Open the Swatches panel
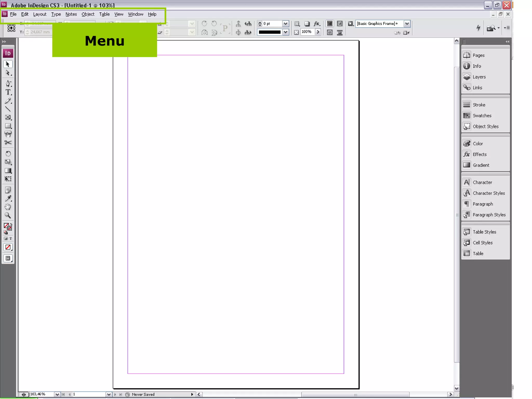This screenshot has width=532, height=399. tap(485, 116)
